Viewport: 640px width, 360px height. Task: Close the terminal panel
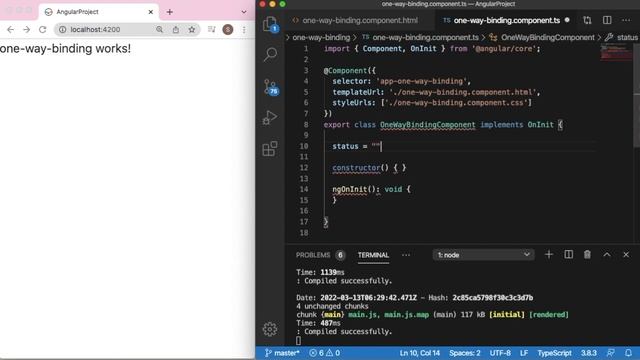[626, 255]
